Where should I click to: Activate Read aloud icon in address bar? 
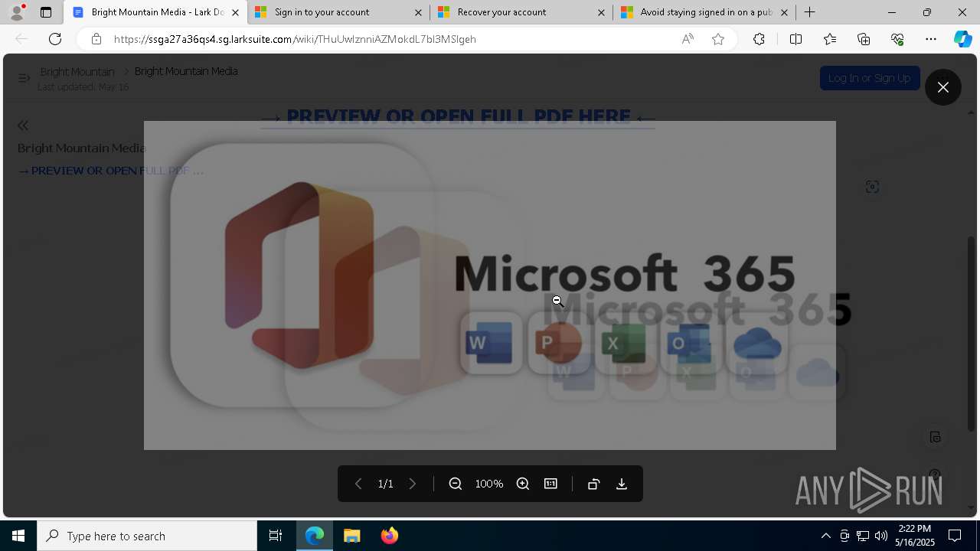pos(688,39)
